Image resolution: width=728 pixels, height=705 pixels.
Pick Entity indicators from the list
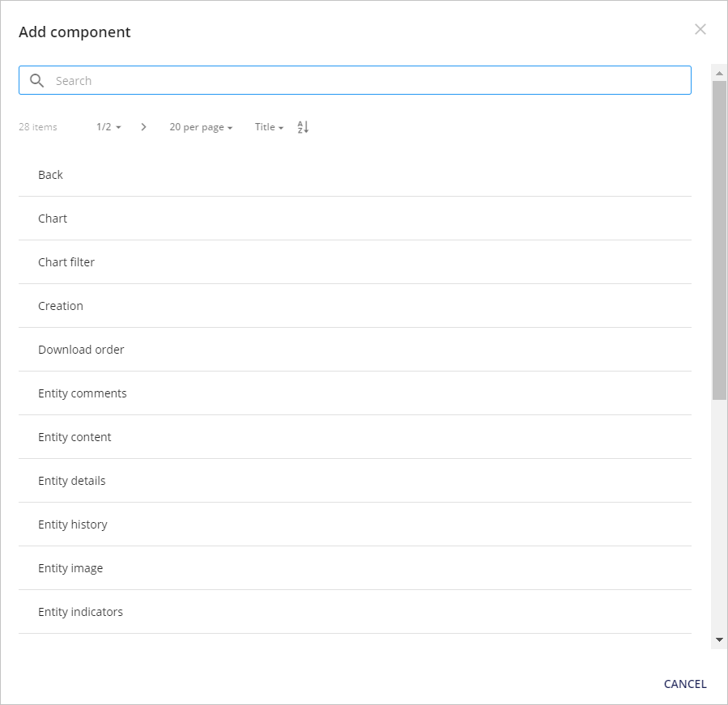[x=355, y=612]
